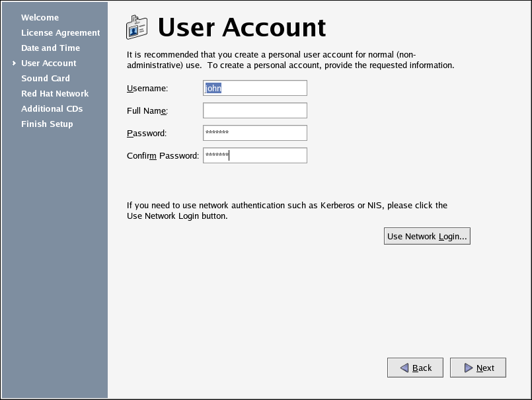Click the large User Account heading text
The width and height of the screenshot is (532, 400).
point(242,27)
